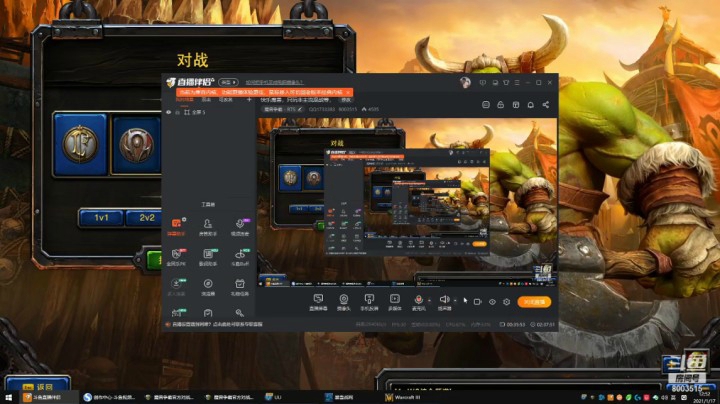
Task: Add the 摄像头 camera source
Action: 343,303
